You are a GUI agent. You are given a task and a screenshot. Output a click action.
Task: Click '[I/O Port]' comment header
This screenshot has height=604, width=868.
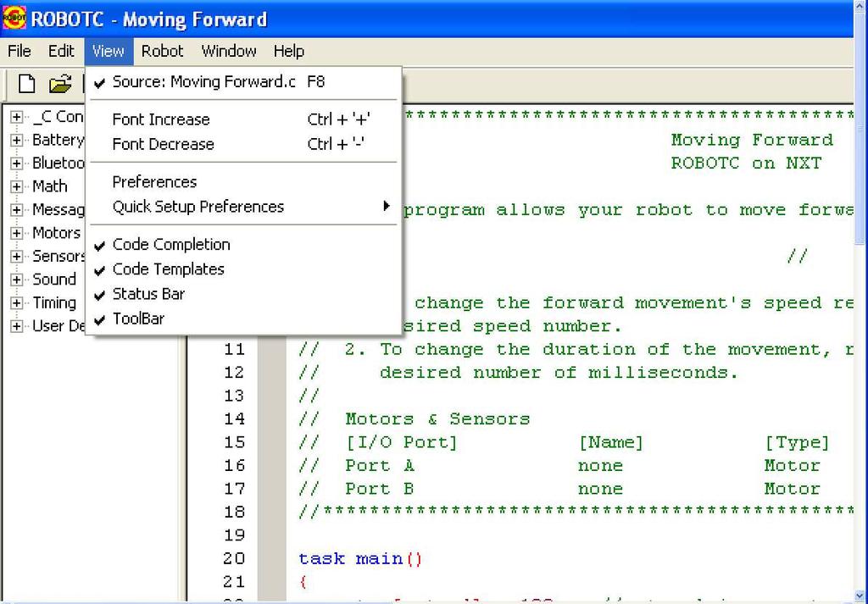coord(401,442)
